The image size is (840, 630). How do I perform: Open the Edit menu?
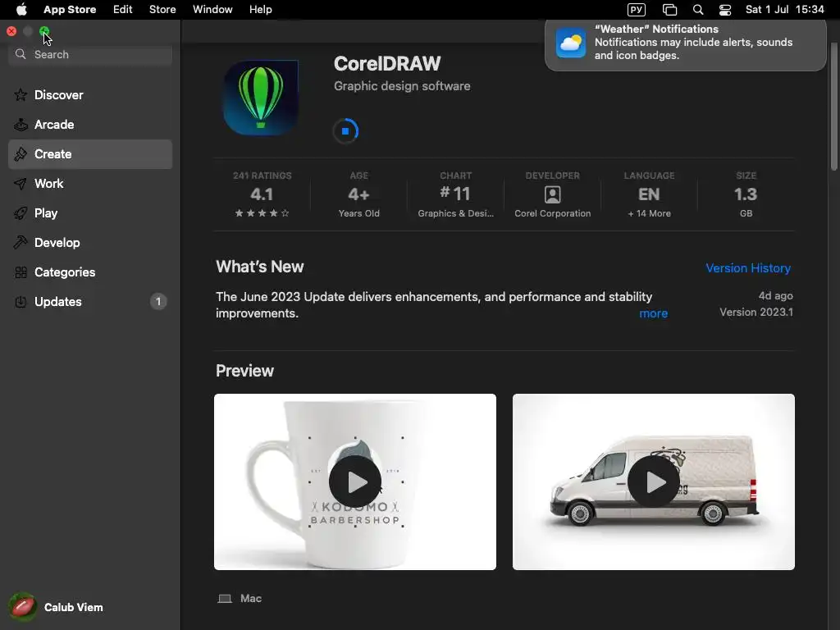point(123,10)
